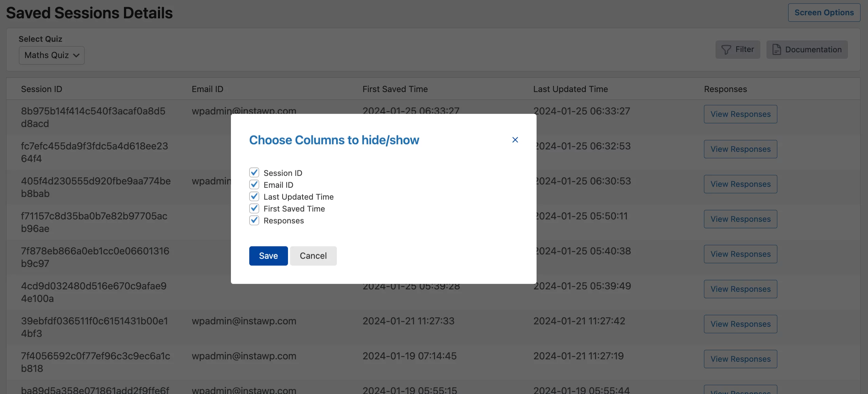Image resolution: width=868 pixels, height=394 pixels.
Task: Open the Maths Quiz dropdown
Action: tap(52, 55)
